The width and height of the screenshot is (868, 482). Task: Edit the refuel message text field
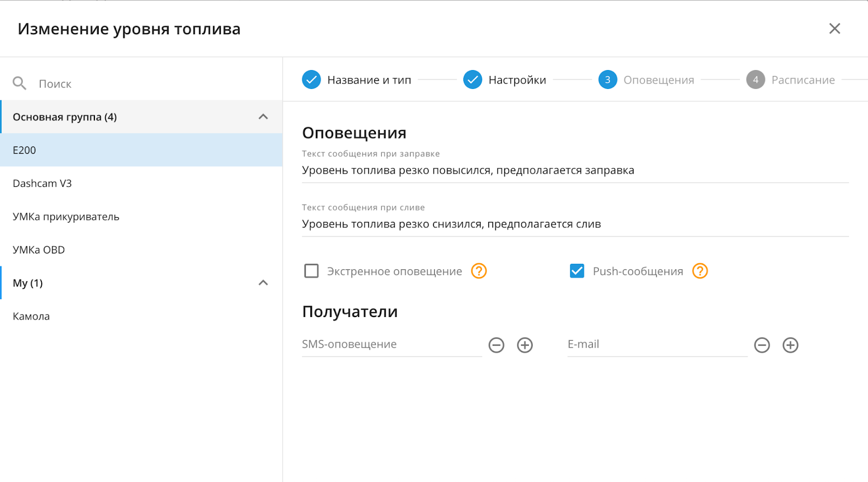pos(575,170)
